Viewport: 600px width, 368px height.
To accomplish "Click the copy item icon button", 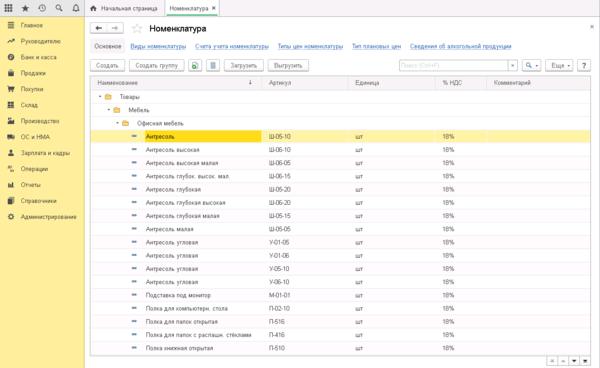I will [x=195, y=65].
